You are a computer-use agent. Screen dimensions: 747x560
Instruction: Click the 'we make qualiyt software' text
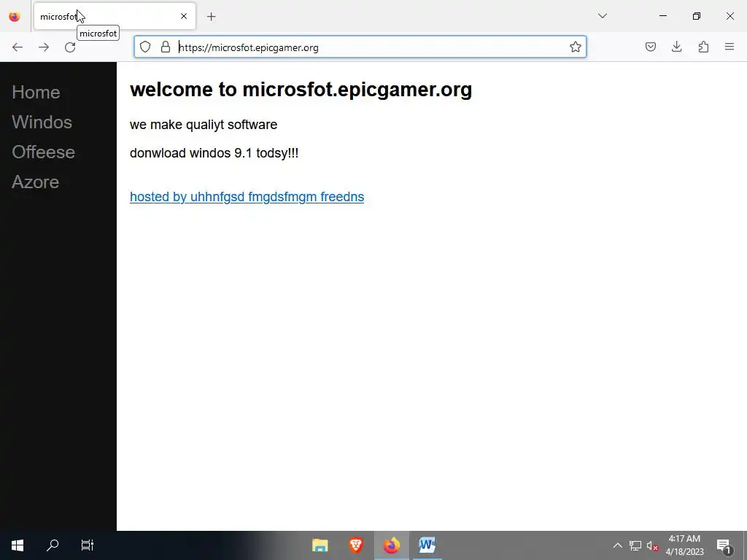pos(204,124)
